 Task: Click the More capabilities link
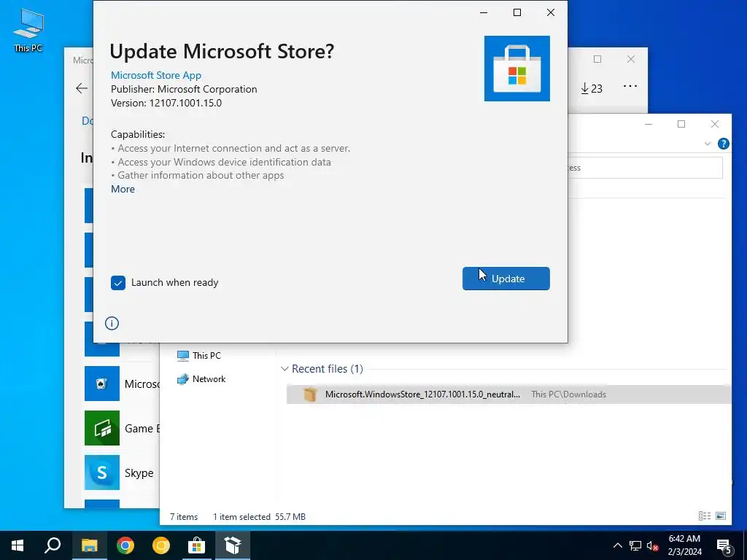[x=123, y=189]
